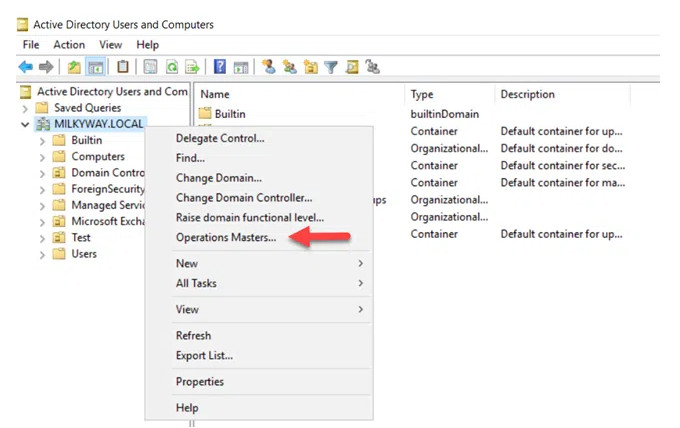Click the Create new user icon
680x428 pixels.
point(268,67)
